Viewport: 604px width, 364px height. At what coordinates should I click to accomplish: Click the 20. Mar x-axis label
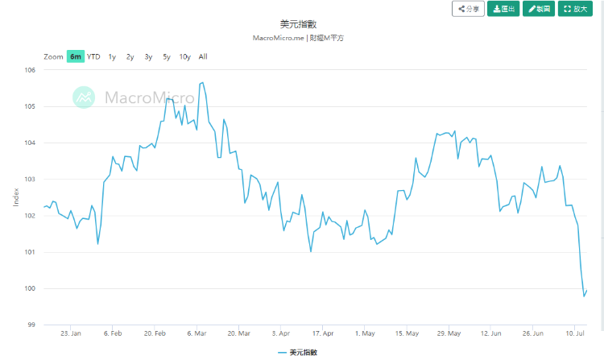click(239, 333)
